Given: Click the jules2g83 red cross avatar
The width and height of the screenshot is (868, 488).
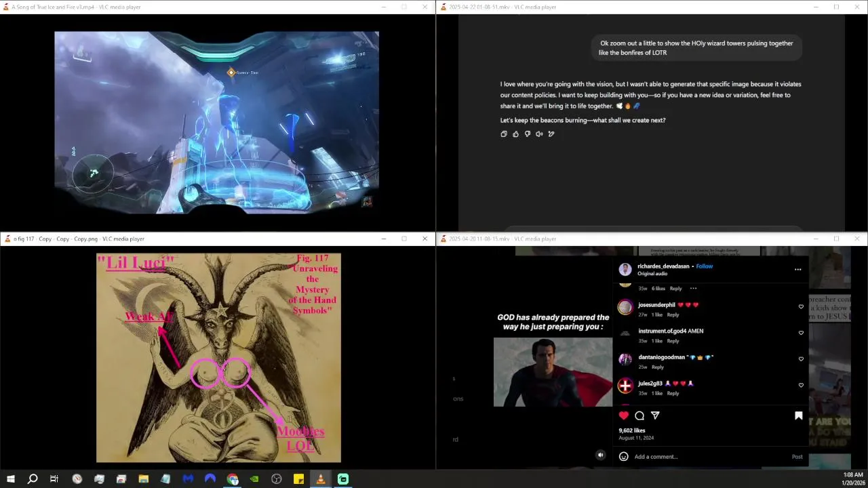Looking at the screenshot, I should point(625,386).
